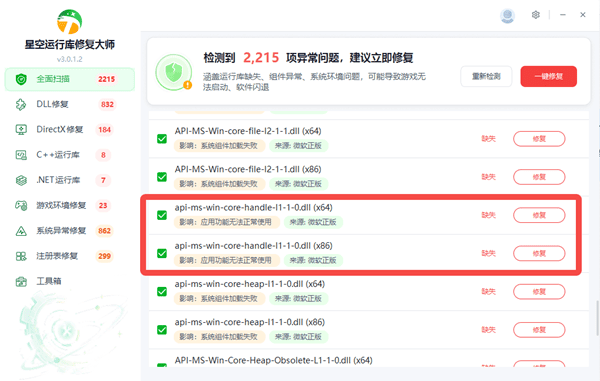This screenshot has height=381, width=600.
Task: Click the 系统异常修复 warning triangle icon
Action: point(21,231)
